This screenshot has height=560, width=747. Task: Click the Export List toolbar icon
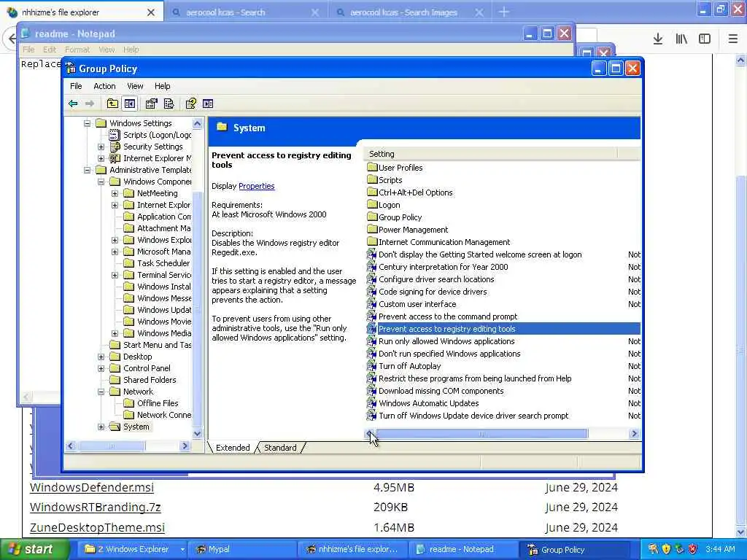(169, 104)
